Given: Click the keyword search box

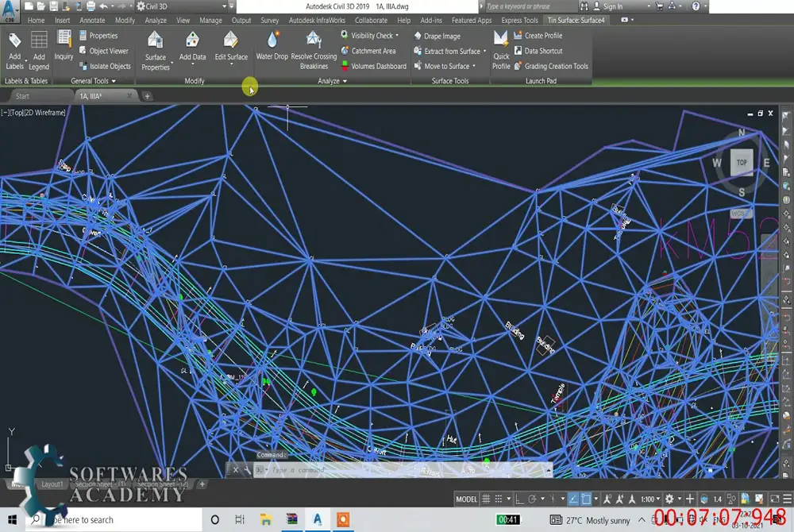Looking at the screenshot, I should tap(530, 6).
